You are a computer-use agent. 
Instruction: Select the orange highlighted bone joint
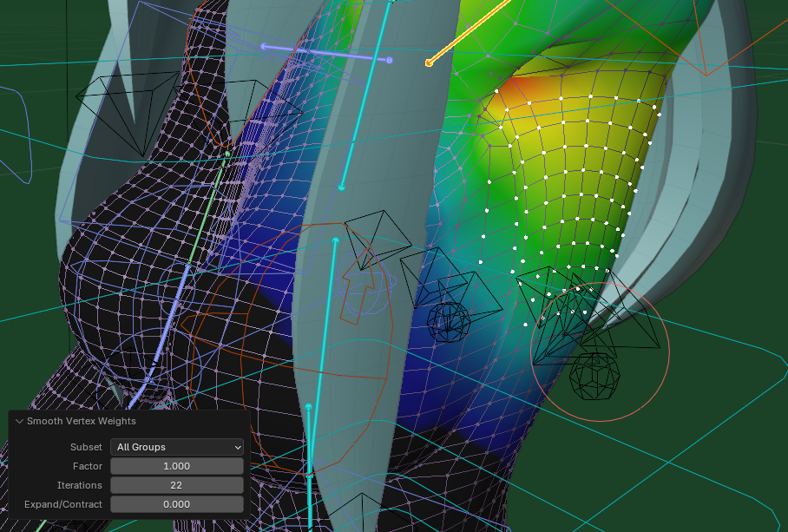(429, 62)
